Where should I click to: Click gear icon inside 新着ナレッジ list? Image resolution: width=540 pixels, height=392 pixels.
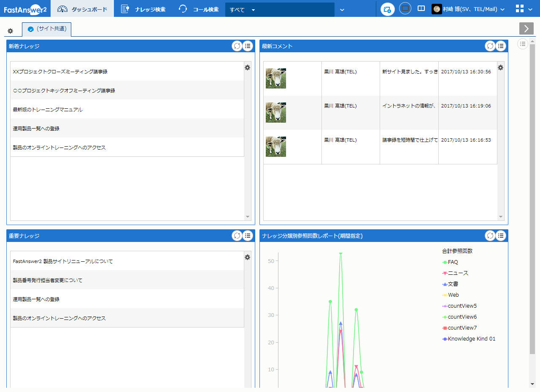click(248, 68)
